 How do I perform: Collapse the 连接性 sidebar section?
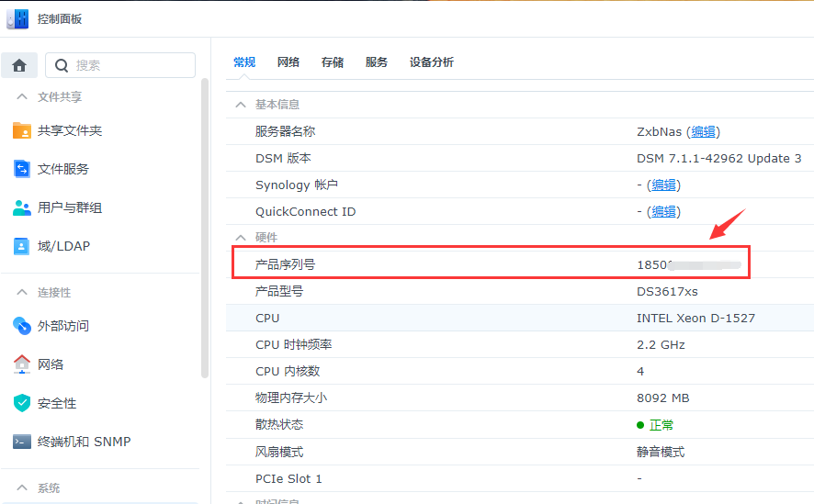click(22, 293)
